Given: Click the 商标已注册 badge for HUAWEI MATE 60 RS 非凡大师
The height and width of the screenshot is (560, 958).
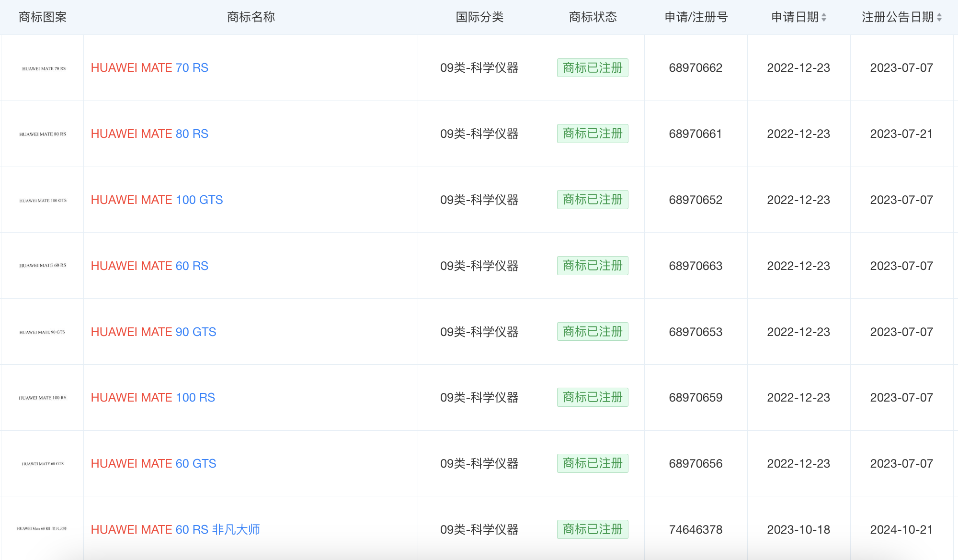Looking at the screenshot, I should pos(592,529).
